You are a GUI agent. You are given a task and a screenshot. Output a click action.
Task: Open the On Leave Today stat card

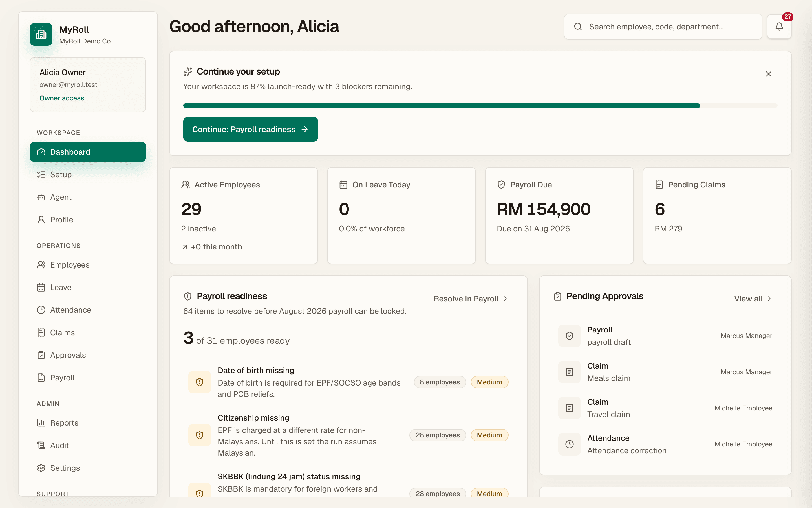tap(401, 216)
